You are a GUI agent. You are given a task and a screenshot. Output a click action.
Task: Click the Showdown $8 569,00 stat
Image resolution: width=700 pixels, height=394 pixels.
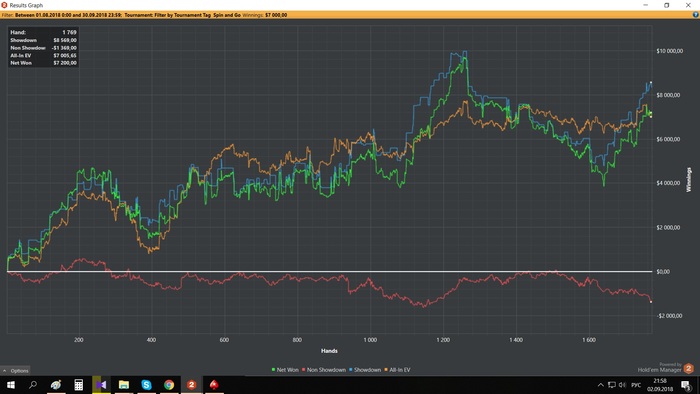(43, 40)
